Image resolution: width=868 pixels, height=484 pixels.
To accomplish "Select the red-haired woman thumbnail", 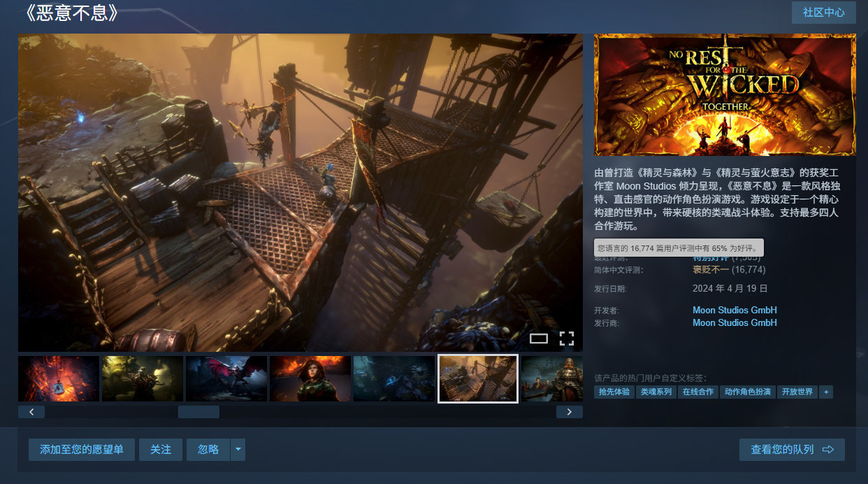I will pos(310,378).
